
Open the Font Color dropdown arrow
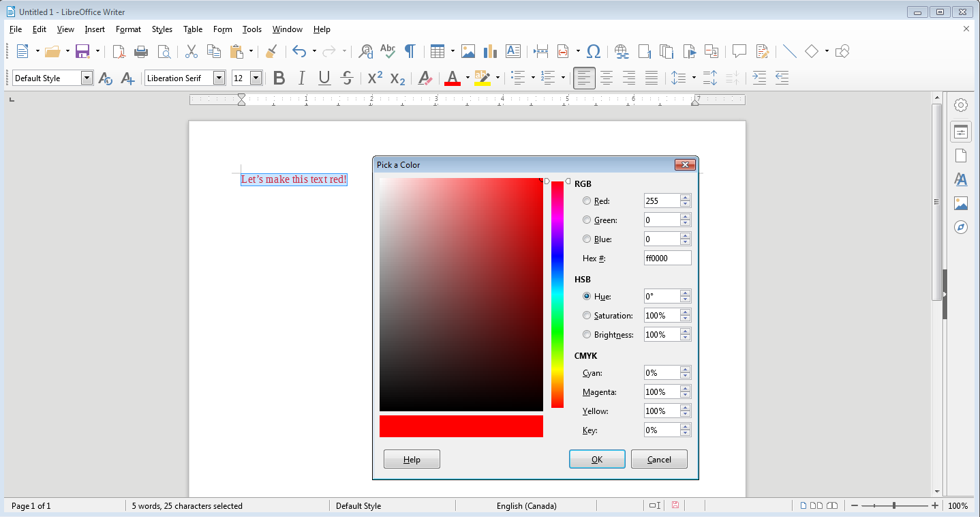(468, 78)
